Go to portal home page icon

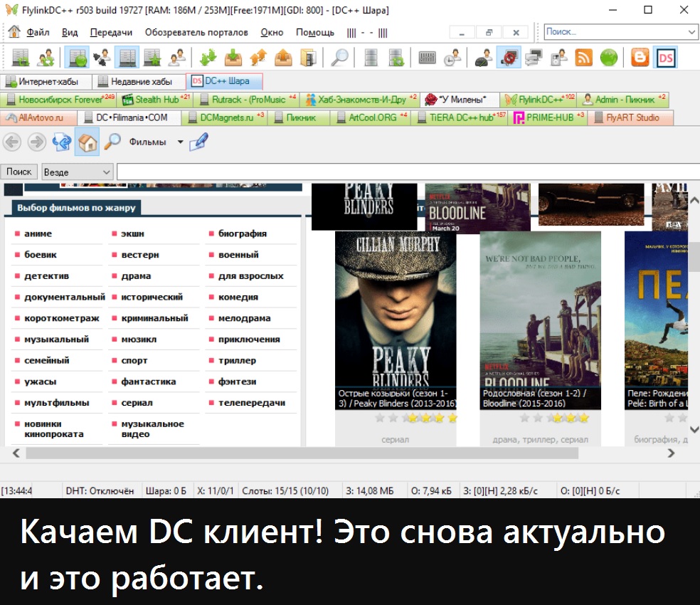coord(87,142)
